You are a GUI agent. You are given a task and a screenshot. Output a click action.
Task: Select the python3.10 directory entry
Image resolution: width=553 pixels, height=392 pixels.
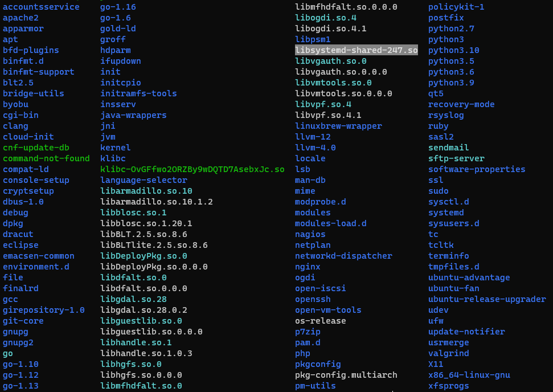pos(454,50)
